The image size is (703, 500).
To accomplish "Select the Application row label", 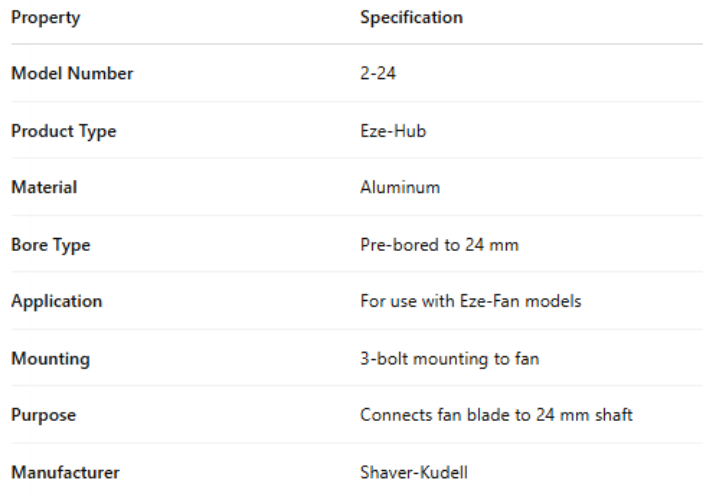I will 57,301.
